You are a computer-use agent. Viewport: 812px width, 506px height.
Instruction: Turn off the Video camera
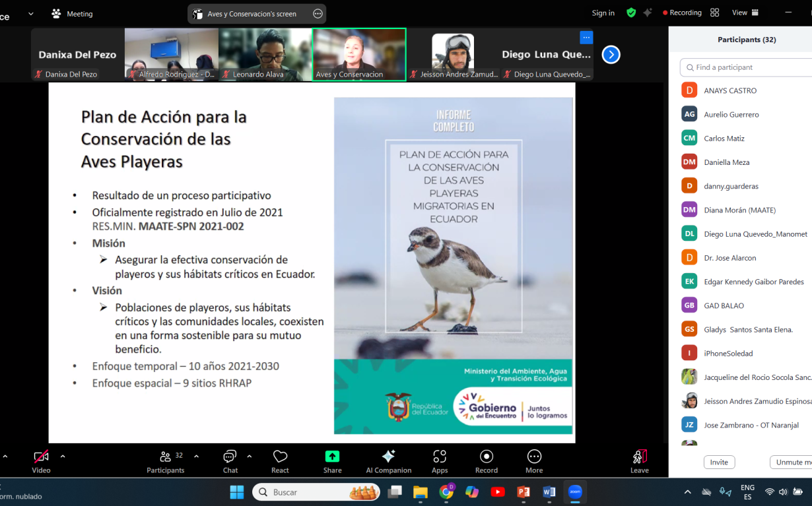41,460
